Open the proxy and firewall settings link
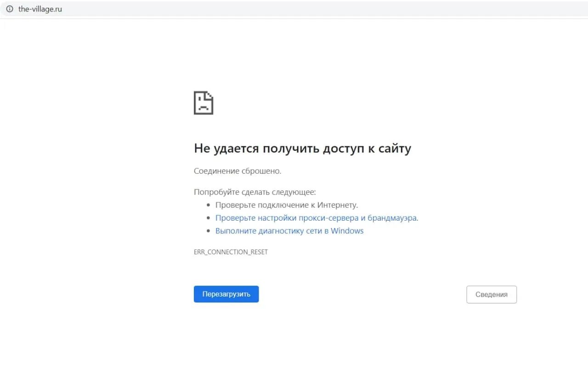 point(317,218)
